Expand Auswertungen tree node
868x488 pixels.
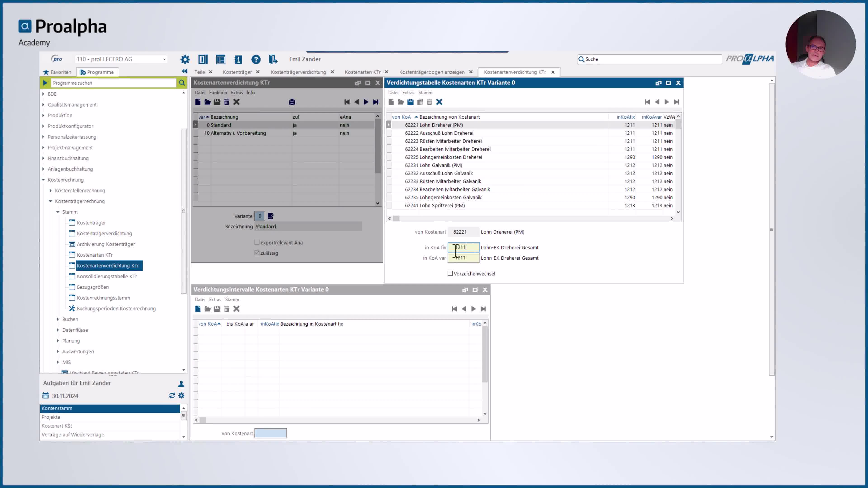pyautogui.click(x=58, y=352)
